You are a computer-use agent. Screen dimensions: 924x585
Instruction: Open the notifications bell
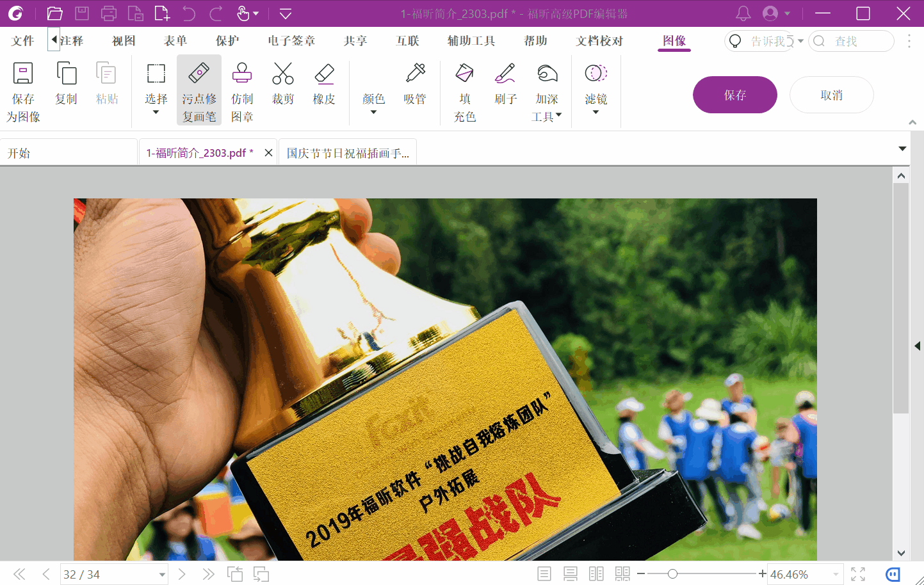click(x=743, y=13)
